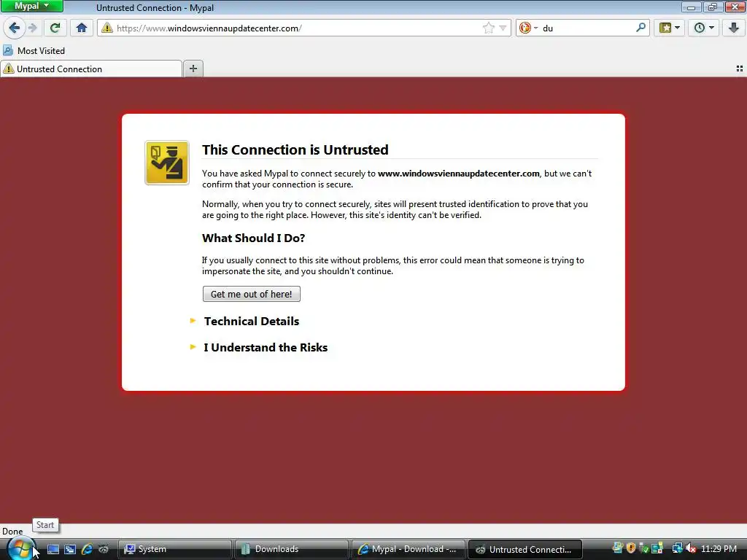Open the Mypal application menu
Image resolution: width=747 pixels, height=560 pixels.
click(x=31, y=6)
